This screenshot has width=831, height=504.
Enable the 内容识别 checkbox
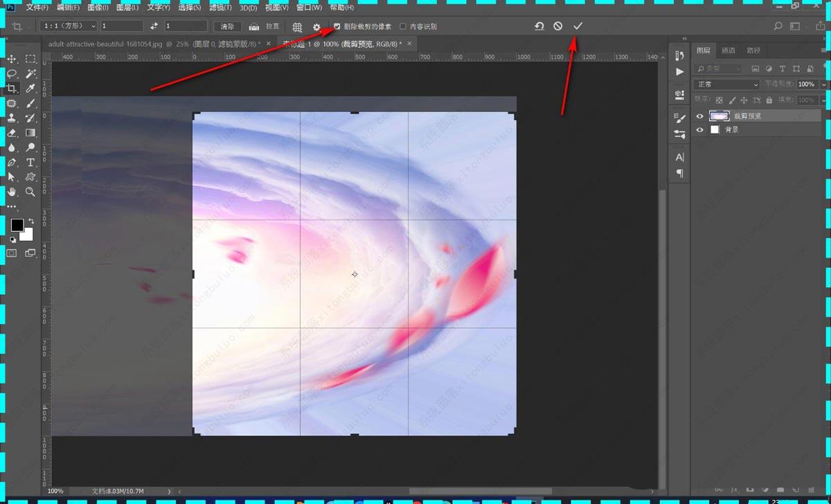tap(403, 27)
